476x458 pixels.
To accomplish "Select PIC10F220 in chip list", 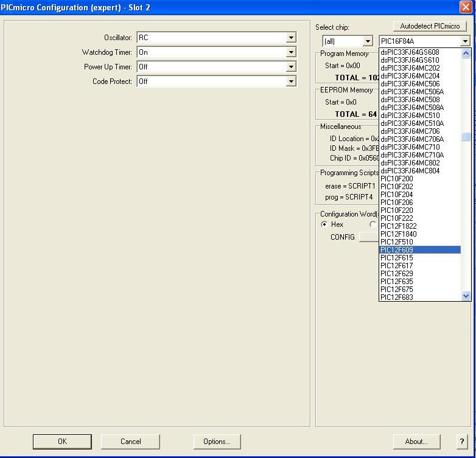I will [420, 210].
